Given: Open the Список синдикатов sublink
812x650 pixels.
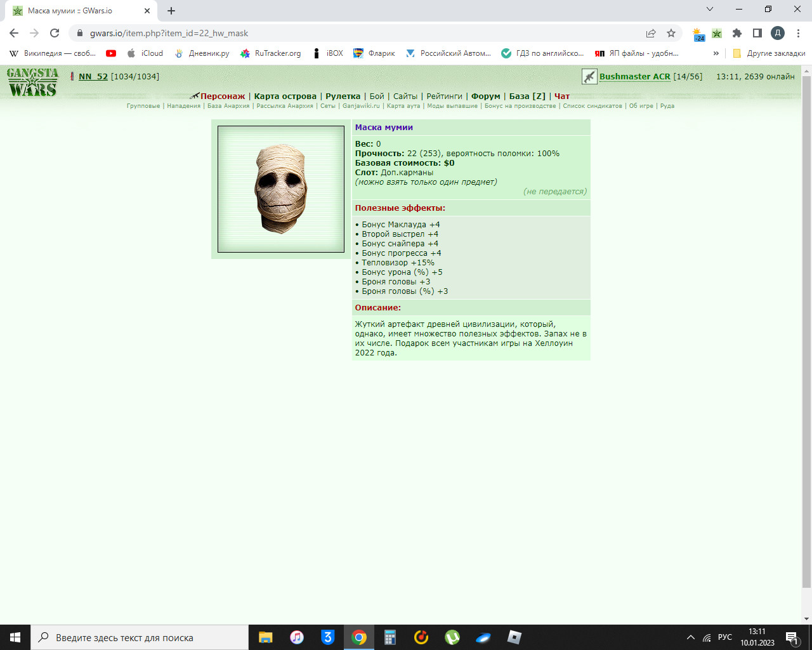Looking at the screenshot, I should (x=593, y=106).
